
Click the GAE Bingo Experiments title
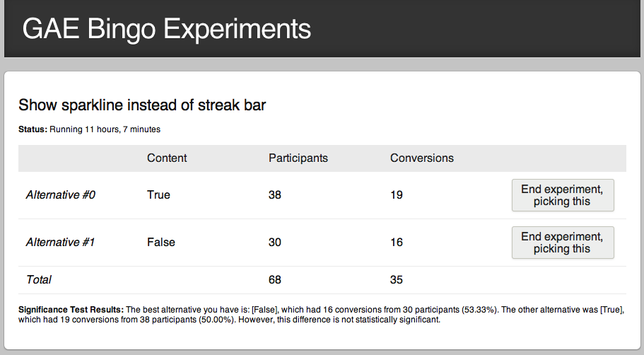tap(167, 29)
